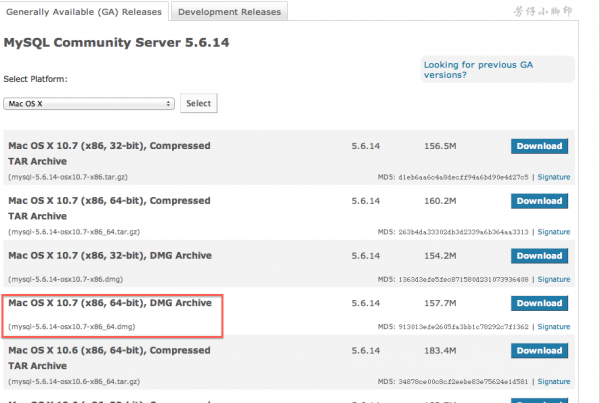Click the Select Platform: label

pyautogui.click(x=35, y=79)
